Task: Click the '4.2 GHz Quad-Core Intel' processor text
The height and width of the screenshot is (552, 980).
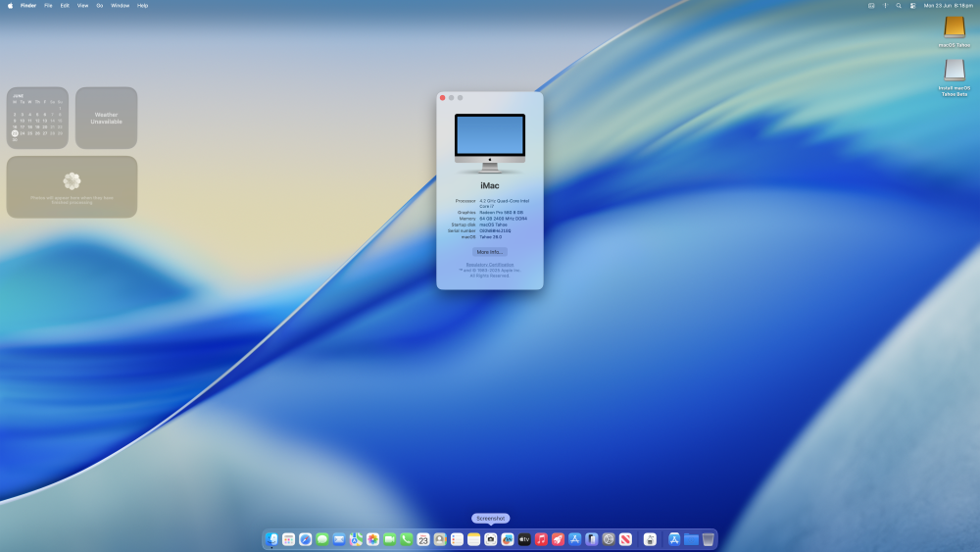Action: pyautogui.click(x=505, y=201)
